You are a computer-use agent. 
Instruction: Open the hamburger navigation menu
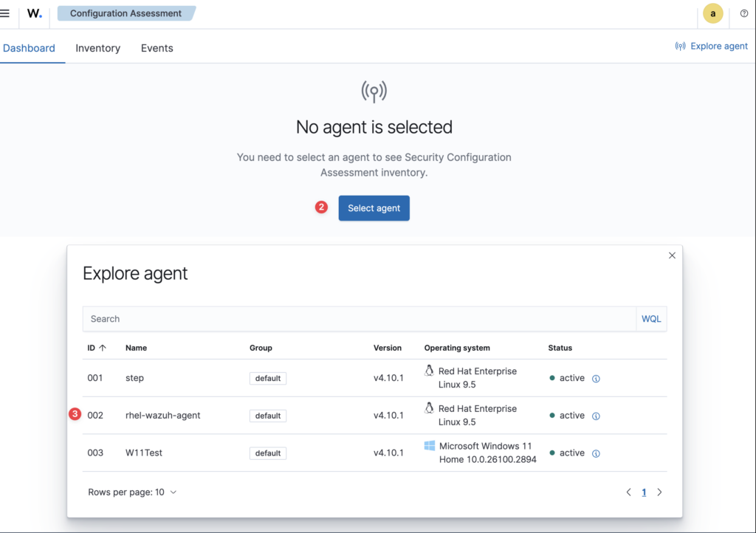5,13
